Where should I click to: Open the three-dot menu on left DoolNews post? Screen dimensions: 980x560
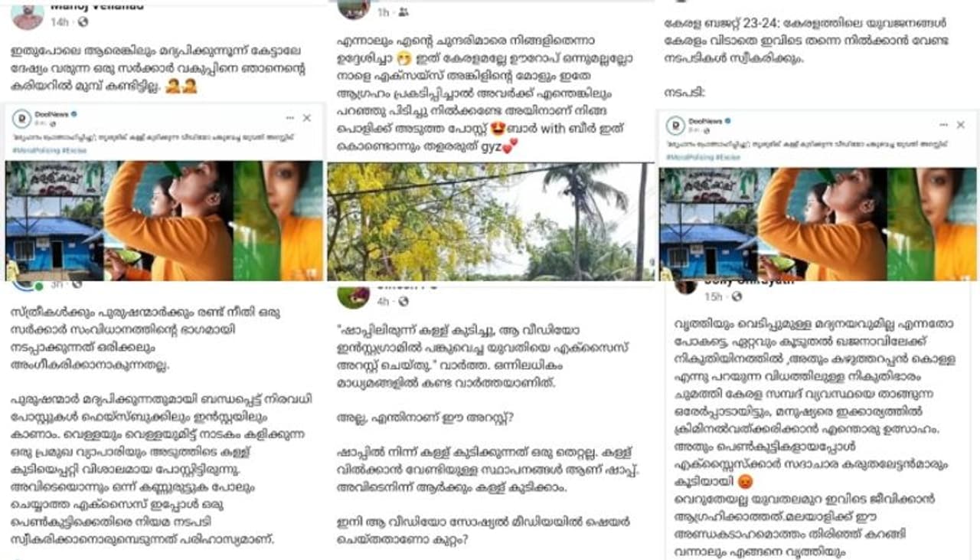[290, 118]
